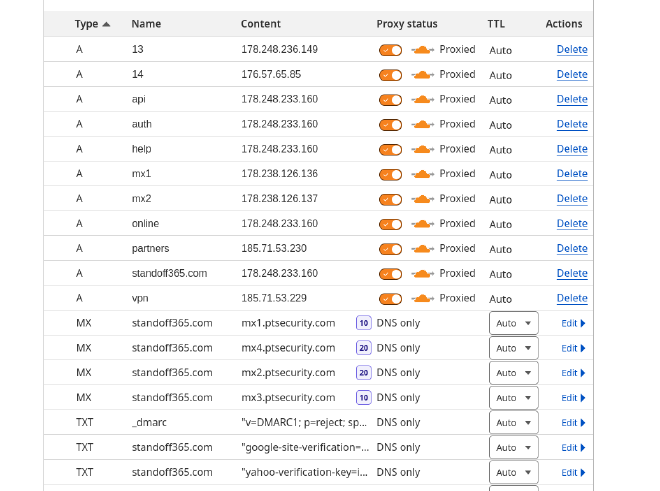The image size is (660, 491).
Task: Click the Name column header
Action: coord(146,24)
